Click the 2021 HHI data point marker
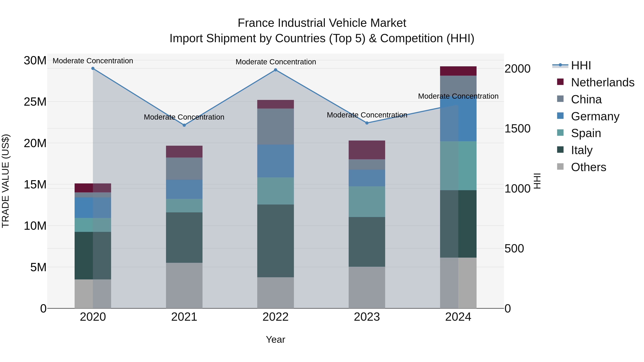This screenshot has height=362, width=644. [184, 125]
